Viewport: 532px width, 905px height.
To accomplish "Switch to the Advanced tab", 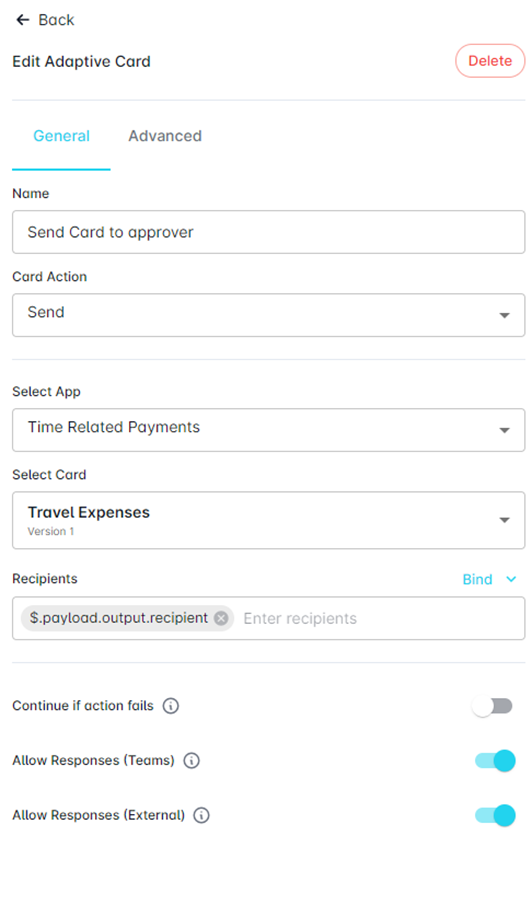I will tap(165, 136).
